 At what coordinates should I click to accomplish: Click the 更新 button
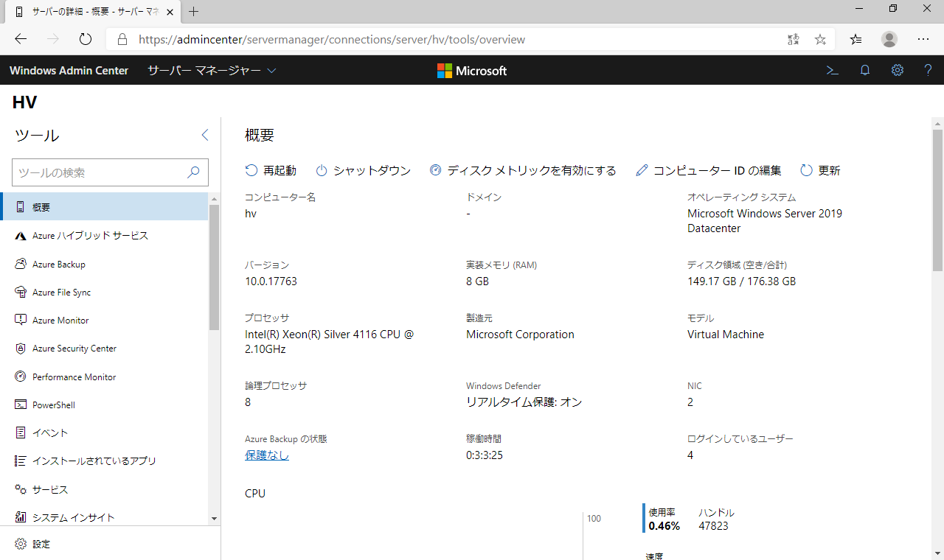pyautogui.click(x=820, y=170)
